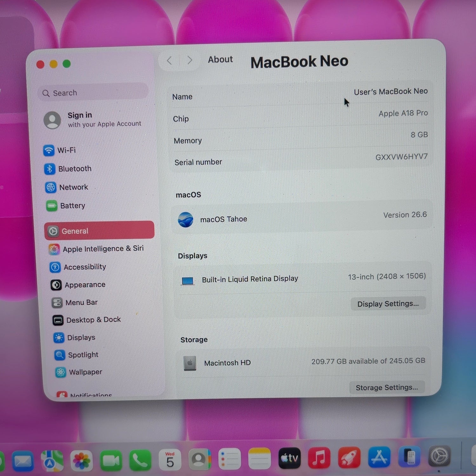Launch Music from the Dock
476x476 pixels.
tap(319, 457)
